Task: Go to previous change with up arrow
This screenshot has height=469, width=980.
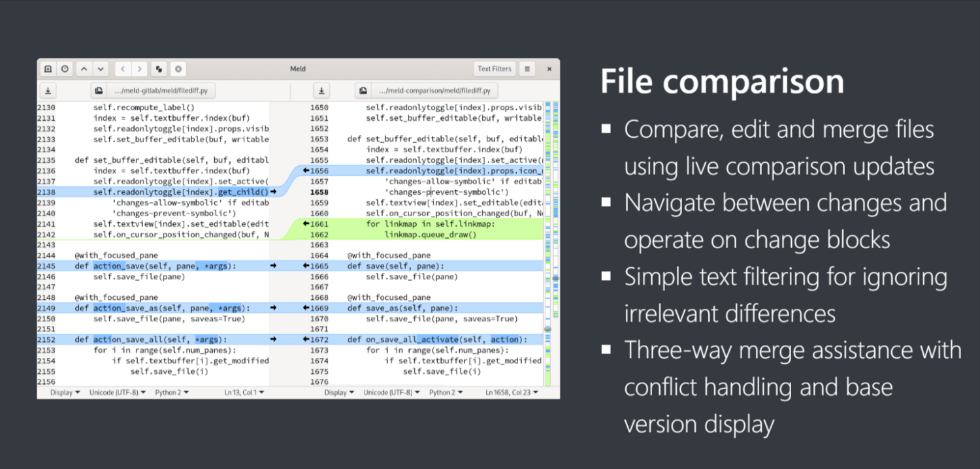Action: (x=84, y=69)
